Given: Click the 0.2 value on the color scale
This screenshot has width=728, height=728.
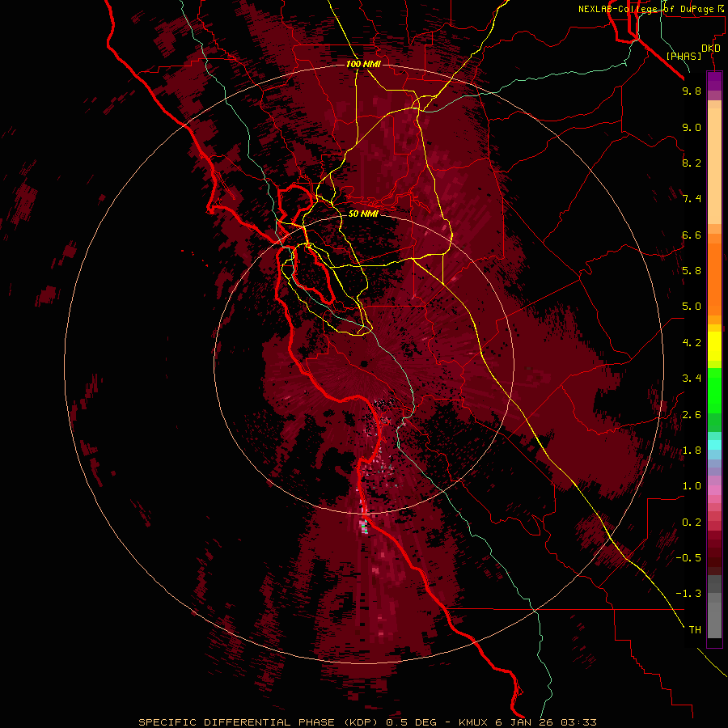Looking at the screenshot, I should [x=692, y=523].
